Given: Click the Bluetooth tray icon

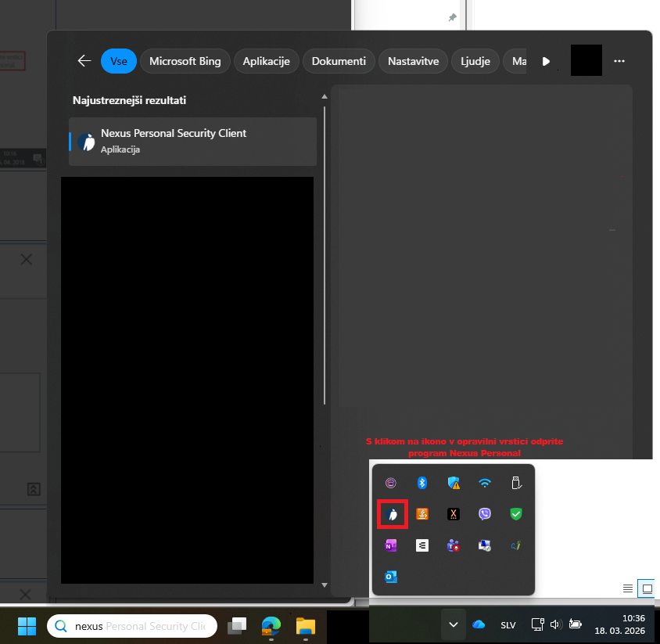Looking at the screenshot, I should [x=422, y=483].
